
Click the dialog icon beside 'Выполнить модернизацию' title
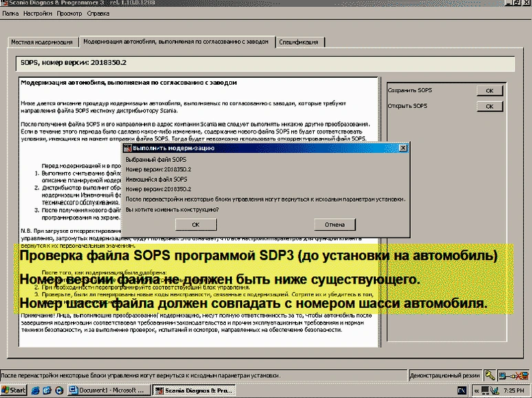pyautogui.click(x=127, y=147)
